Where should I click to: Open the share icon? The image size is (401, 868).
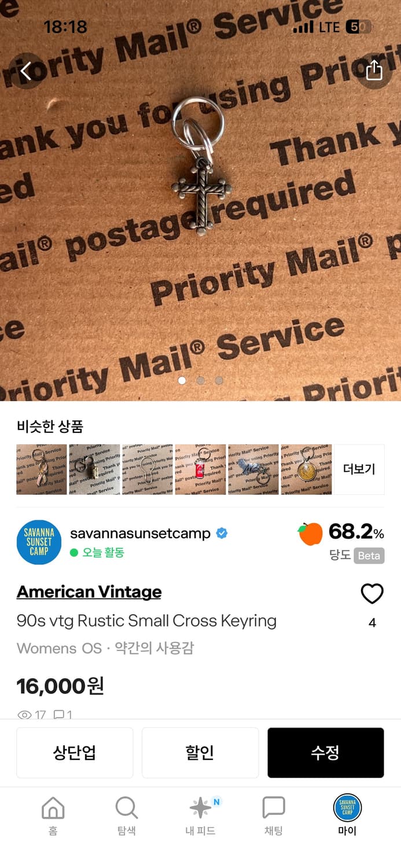pyautogui.click(x=374, y=69)
